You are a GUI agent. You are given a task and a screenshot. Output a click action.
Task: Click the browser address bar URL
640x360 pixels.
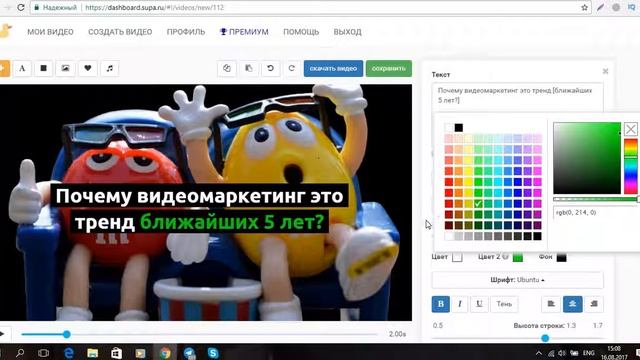point(154,7)
